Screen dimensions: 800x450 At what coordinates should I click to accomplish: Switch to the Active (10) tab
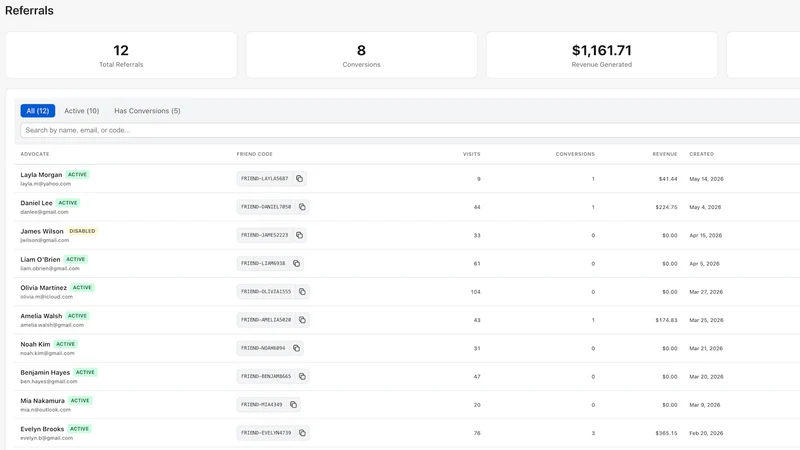click(x=82, y=111)
